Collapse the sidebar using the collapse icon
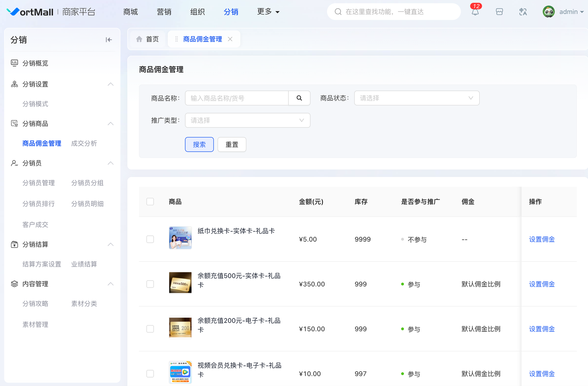 coord(109,40)
